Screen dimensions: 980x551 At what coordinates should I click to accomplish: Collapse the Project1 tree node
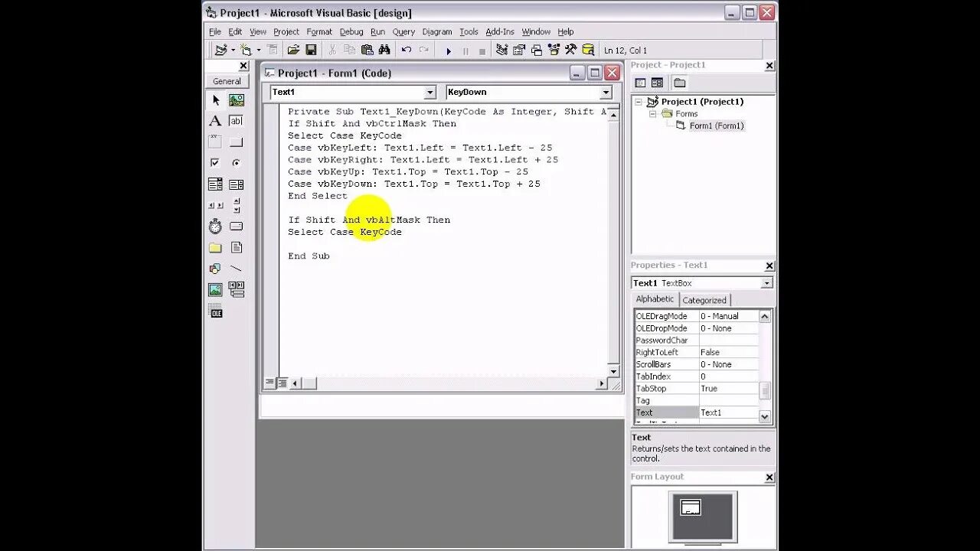point(639,102)
